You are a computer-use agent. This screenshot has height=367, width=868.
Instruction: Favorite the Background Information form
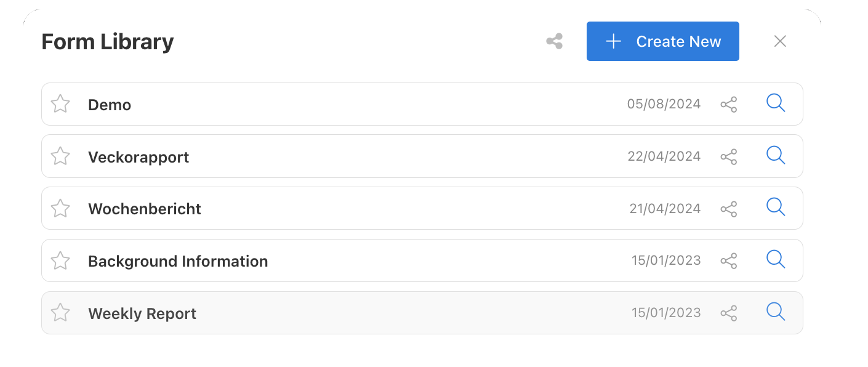(x=60, y=260)
